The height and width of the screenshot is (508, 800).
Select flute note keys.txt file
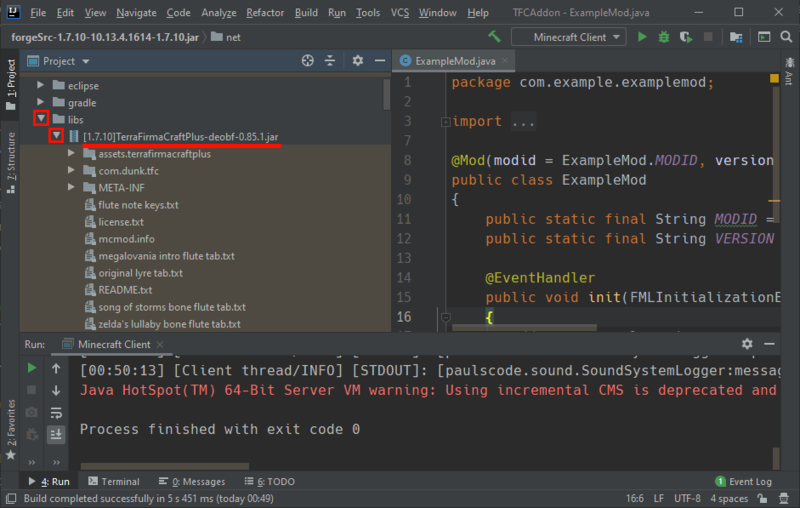[x=138, y=205]
